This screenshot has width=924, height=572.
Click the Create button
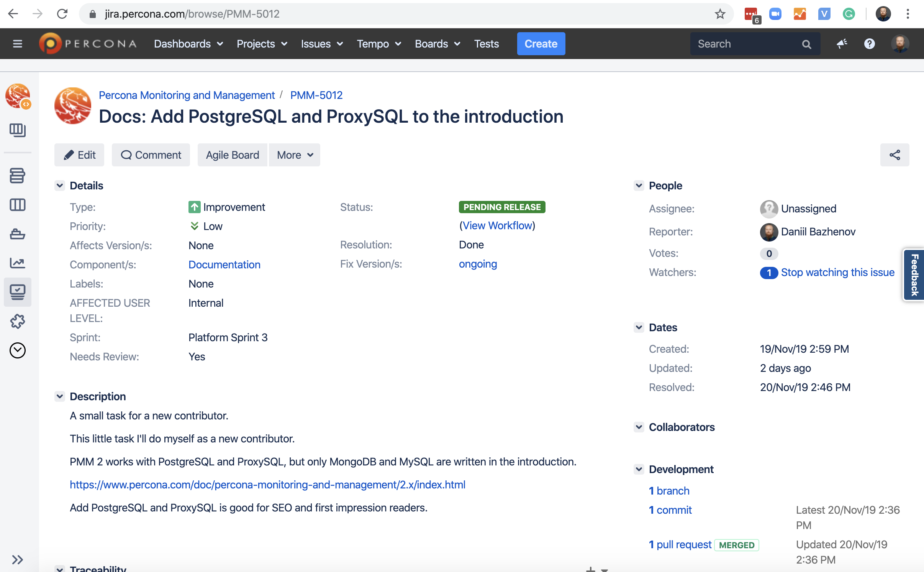(x=541, y=44)
